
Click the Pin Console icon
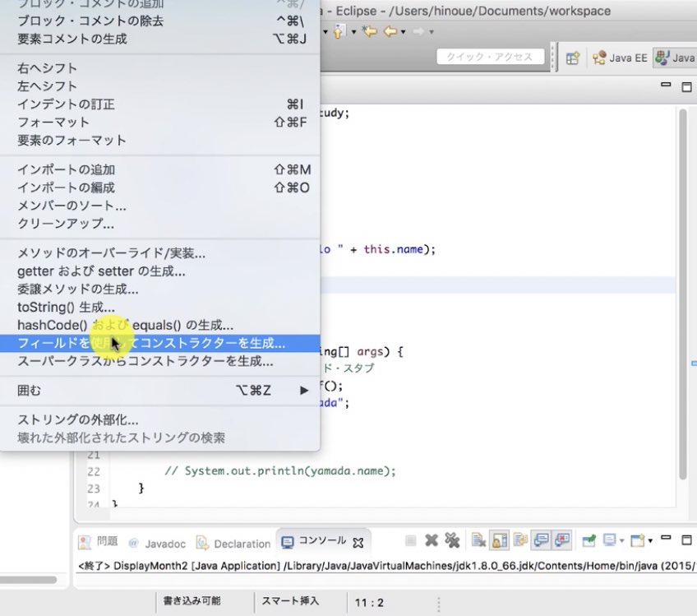point(589,541)
